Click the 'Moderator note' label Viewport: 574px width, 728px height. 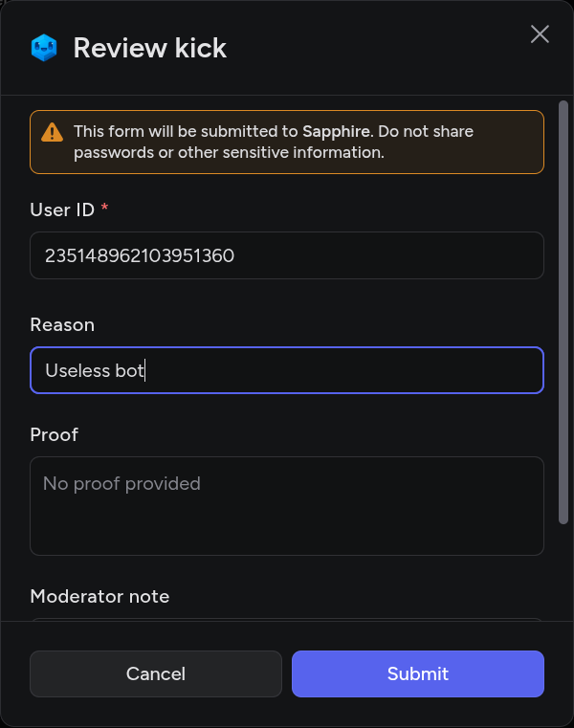coord(99,596)
